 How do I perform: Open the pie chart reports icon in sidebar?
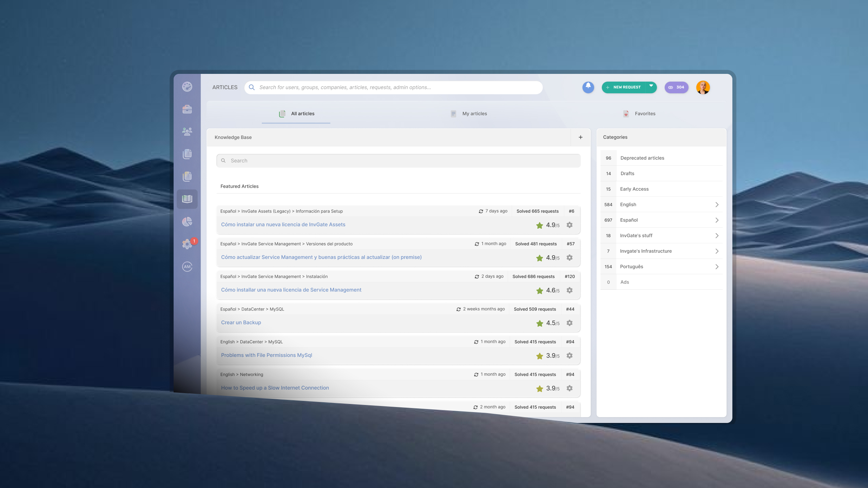click(x=187, y=222)
